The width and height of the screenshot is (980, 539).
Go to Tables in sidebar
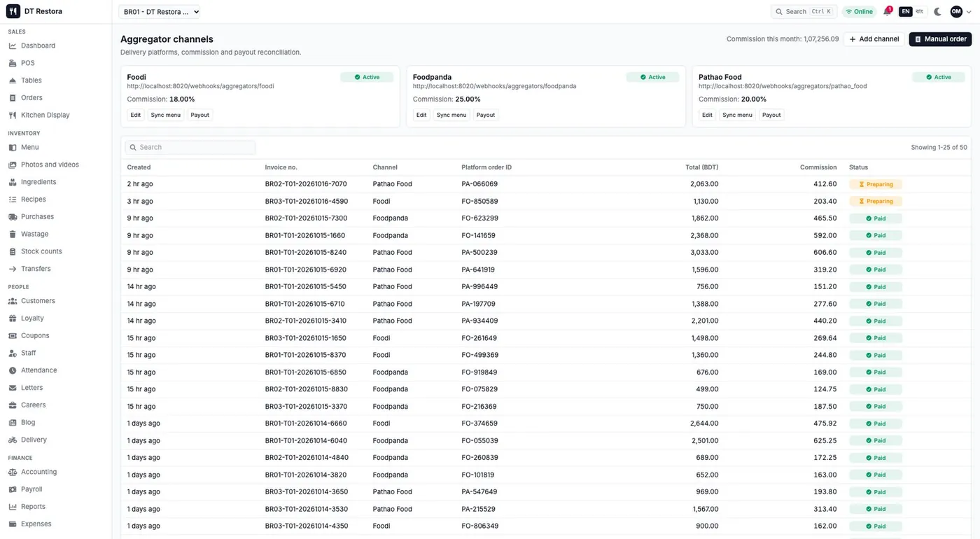click(x=31, y=80)
